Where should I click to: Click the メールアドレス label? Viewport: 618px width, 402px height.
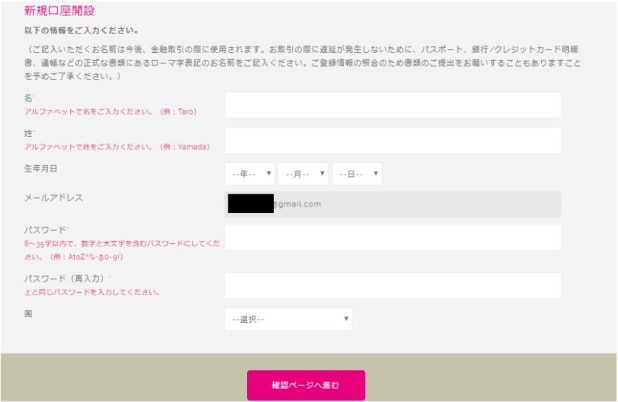pyautogui.click(x=54, y=198)
